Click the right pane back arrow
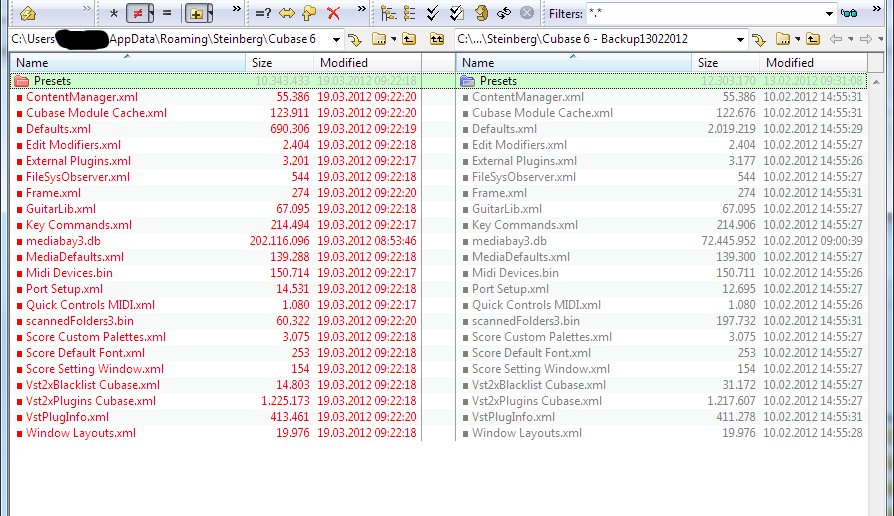The width and height of the screenshot is (894, 516). 836,39
